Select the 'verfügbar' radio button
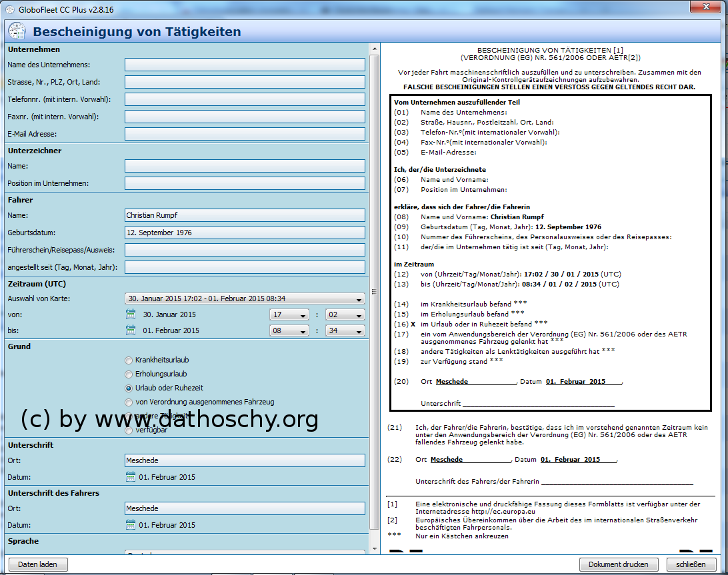Screen dimensions: 728x575 tap(129, 430)
